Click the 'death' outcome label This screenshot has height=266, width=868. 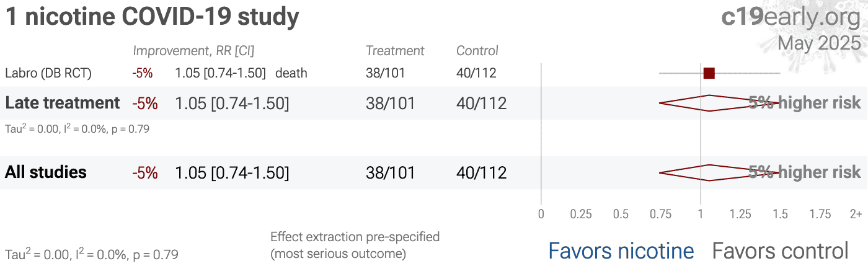coord(291,73)
